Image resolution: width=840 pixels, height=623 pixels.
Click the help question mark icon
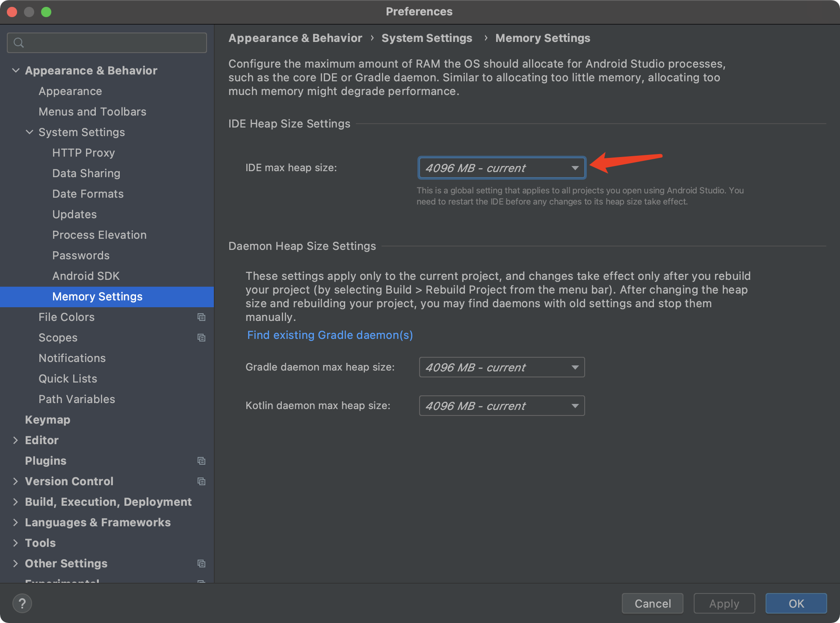22,603
